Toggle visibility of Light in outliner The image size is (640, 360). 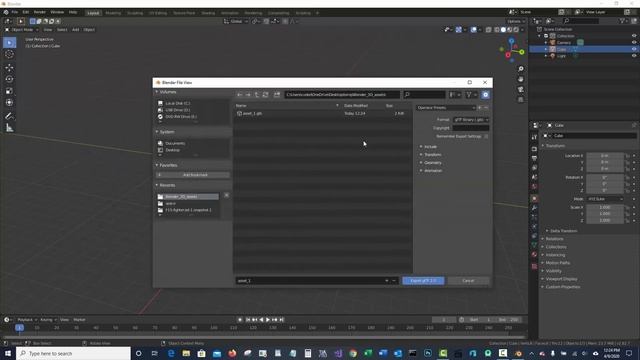click(634, 56)
